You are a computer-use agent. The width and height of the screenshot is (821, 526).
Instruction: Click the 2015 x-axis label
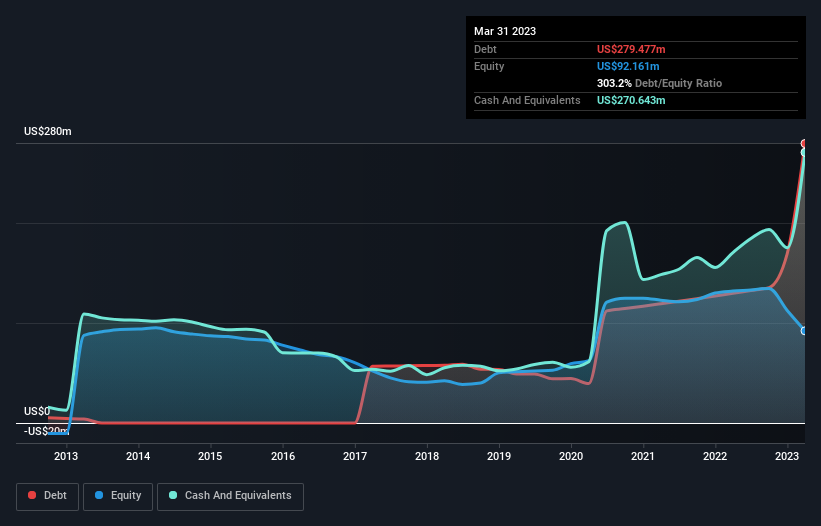tap(210, 456)
